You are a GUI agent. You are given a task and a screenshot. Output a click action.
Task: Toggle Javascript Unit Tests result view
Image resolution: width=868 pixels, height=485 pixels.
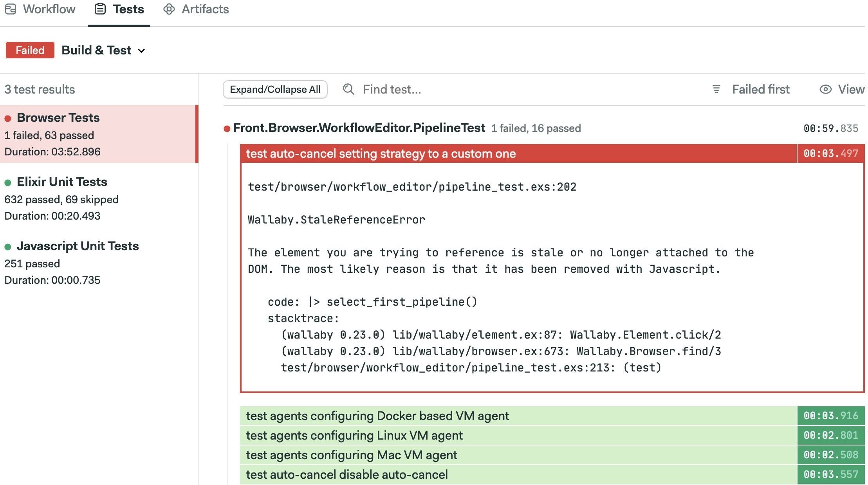(x=78, y=245)
